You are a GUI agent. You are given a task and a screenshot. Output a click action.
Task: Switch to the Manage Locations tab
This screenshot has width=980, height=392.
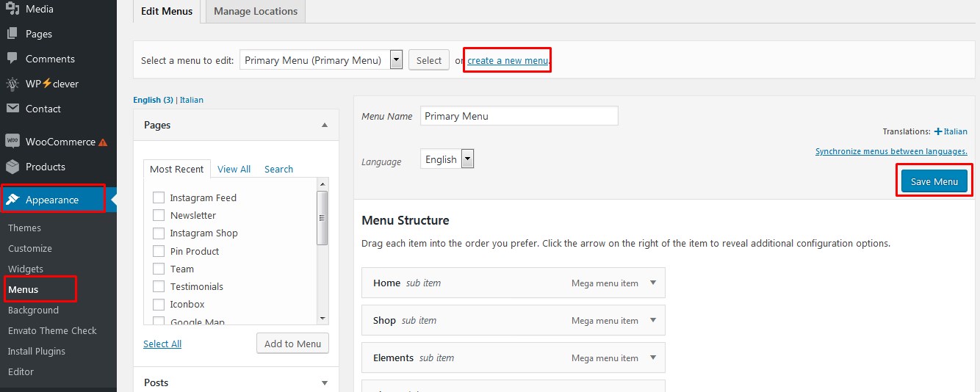point(256,11)
